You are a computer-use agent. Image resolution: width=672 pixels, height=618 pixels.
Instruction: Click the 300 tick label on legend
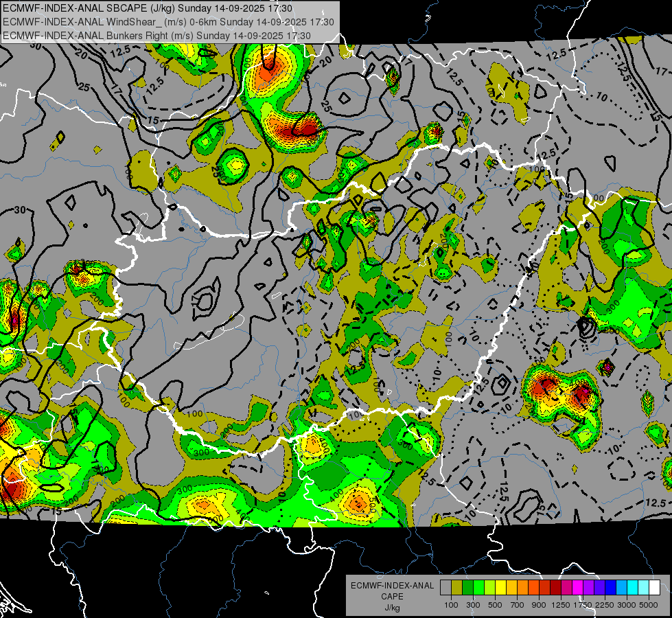coord(473,605)
